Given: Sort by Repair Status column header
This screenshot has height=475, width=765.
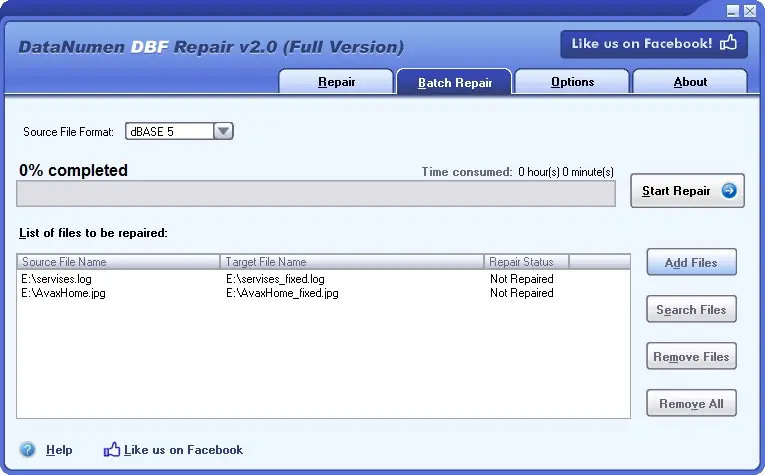Looking at the screenshot, I should click(526, 262).
